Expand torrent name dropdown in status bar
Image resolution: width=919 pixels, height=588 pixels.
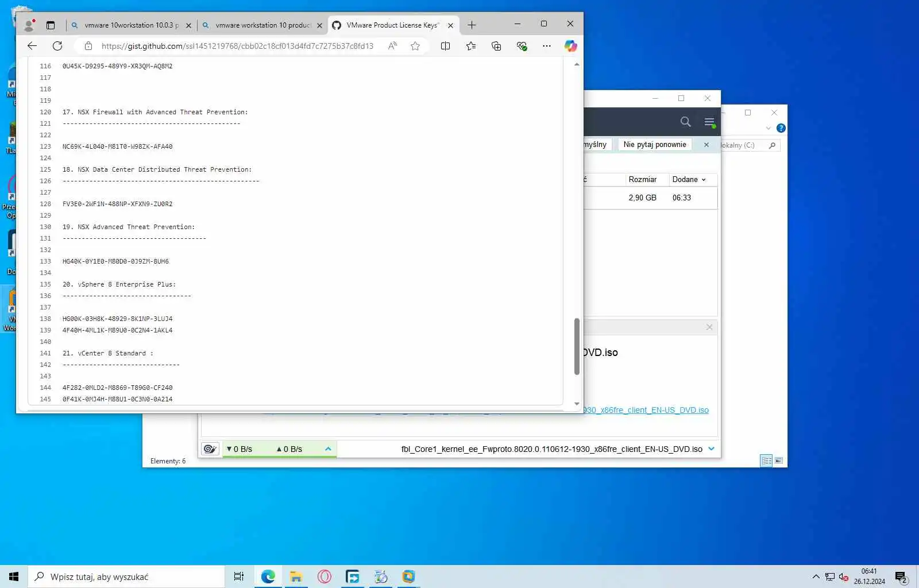click(x=712, y=449)
